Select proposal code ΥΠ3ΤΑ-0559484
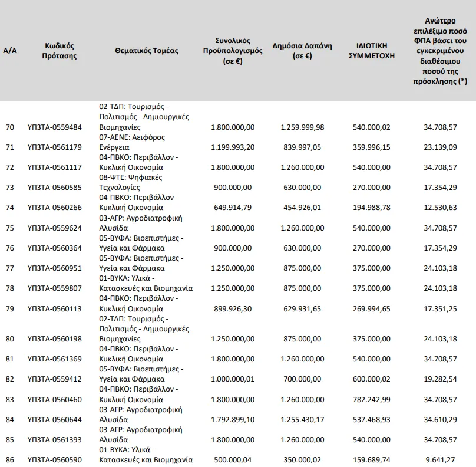 click(55, 127)
